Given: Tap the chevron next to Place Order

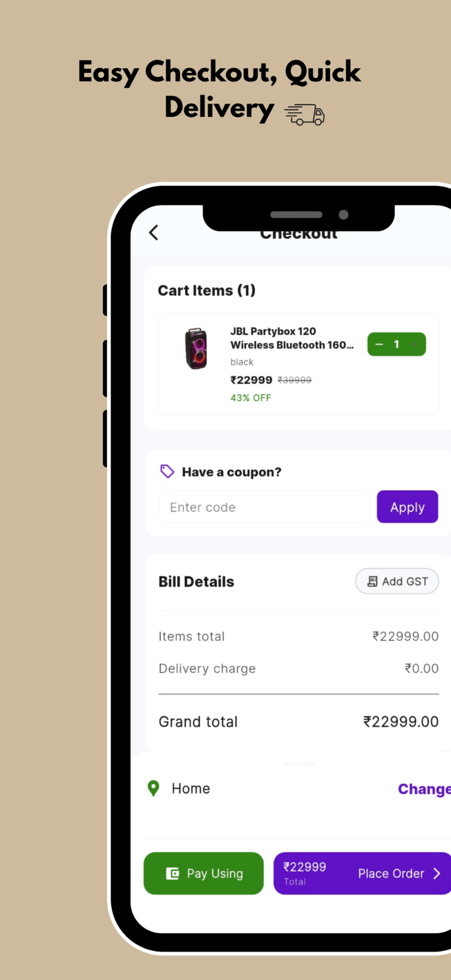Looking at the screenshot, I should pos(437,874).
